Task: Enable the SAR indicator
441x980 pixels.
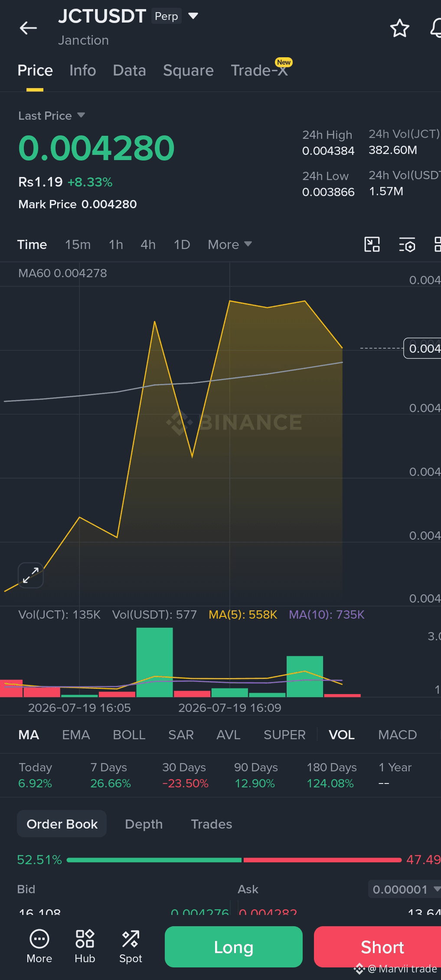Action: coord(181,735)
